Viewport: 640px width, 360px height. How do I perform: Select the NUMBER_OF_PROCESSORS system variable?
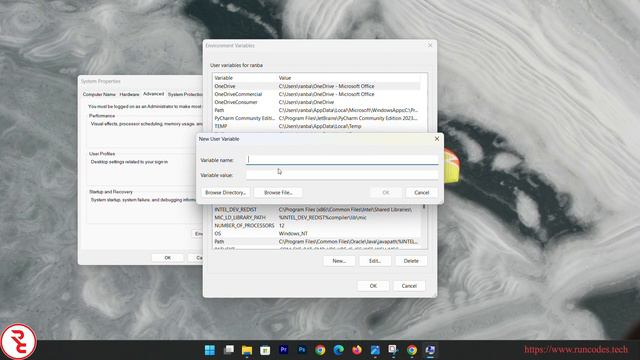coord(317,225)
